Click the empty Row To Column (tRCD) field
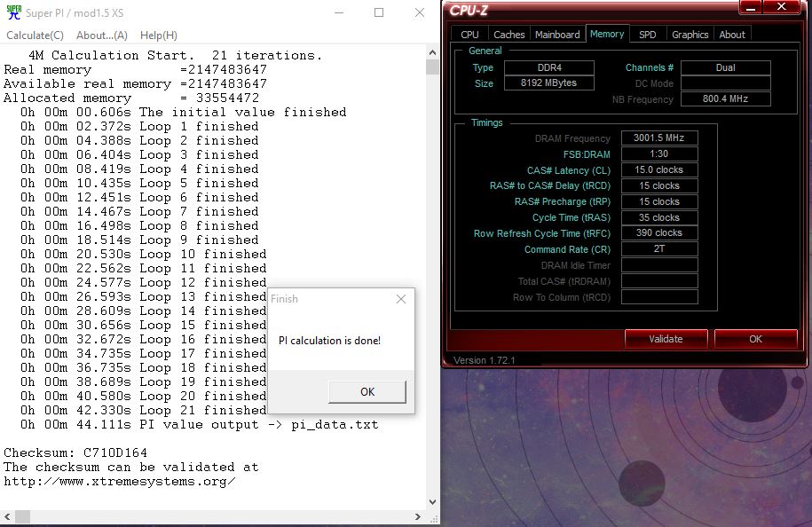Screen dimensions: 812x527 pos(659,297)
